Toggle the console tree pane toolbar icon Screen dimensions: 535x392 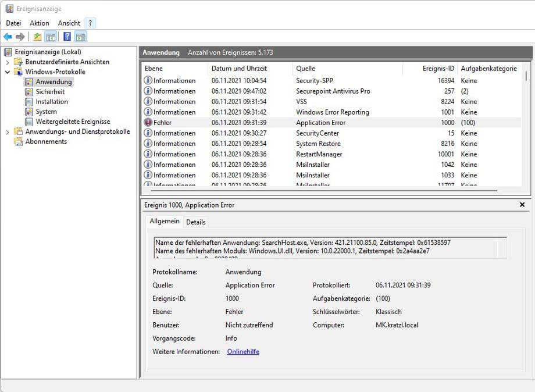51,37
